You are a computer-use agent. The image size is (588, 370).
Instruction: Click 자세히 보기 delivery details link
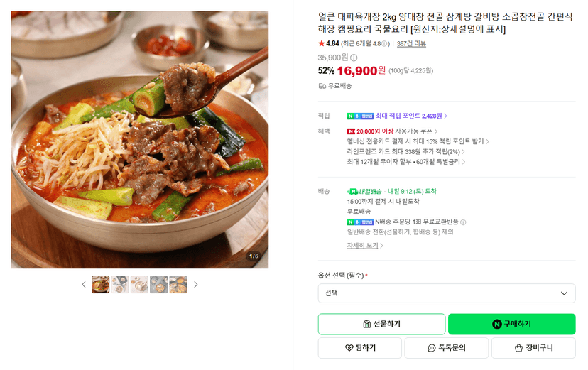pos(365,246)
